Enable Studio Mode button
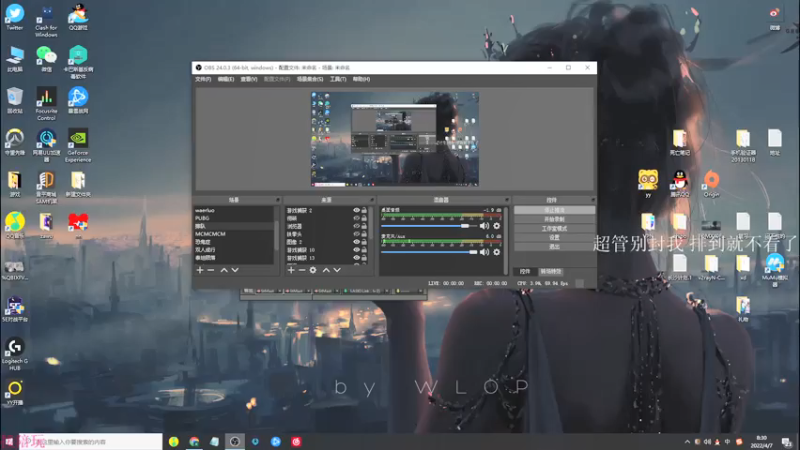This screenshot has width=800, height=450. point(554,229)
